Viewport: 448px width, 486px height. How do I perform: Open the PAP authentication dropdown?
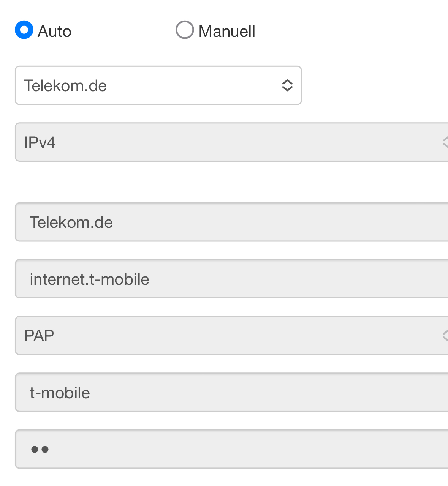pyautogui.click(x=231, y=336)
